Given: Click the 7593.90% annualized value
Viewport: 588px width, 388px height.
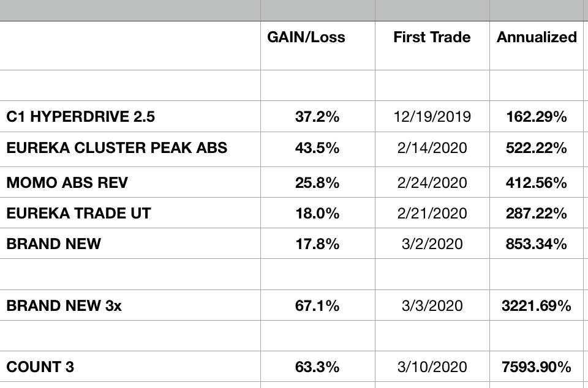Looking at the screenshot, I should (537, 367).
